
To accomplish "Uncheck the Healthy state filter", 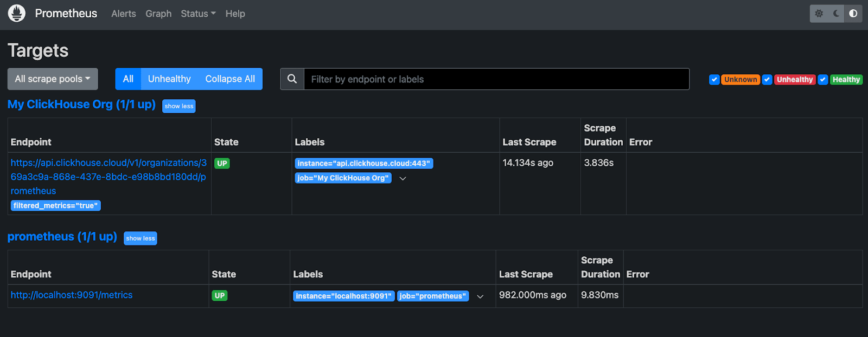I will tap(823, 80).
